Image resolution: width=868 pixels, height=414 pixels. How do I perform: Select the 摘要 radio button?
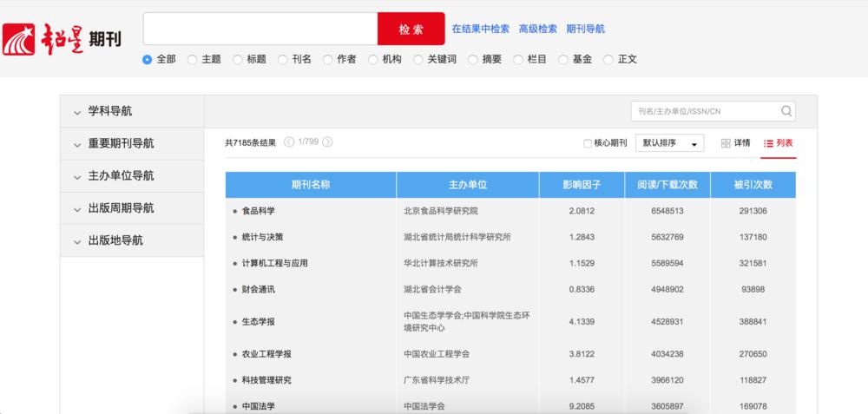[x=473, y=60]
